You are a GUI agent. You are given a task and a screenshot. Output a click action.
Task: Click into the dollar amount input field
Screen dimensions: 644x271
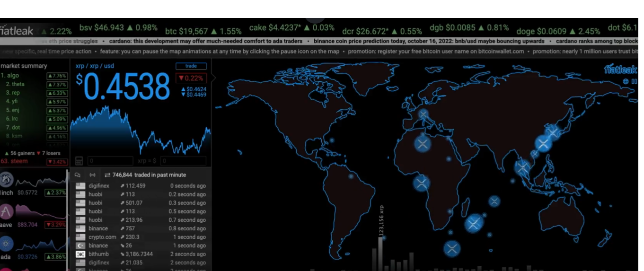(x=183, y=161)
